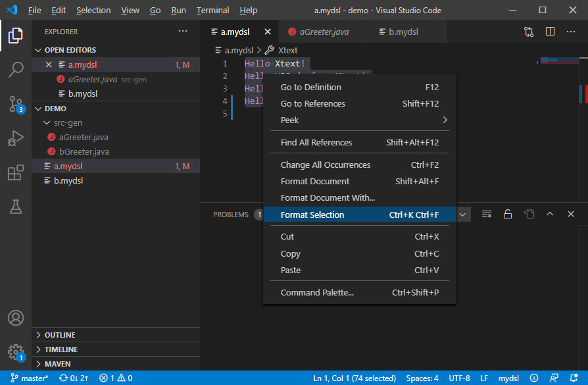Click the info icon in status bar
588x385 pixels.
pyautogui.click(x=534, y=378)
